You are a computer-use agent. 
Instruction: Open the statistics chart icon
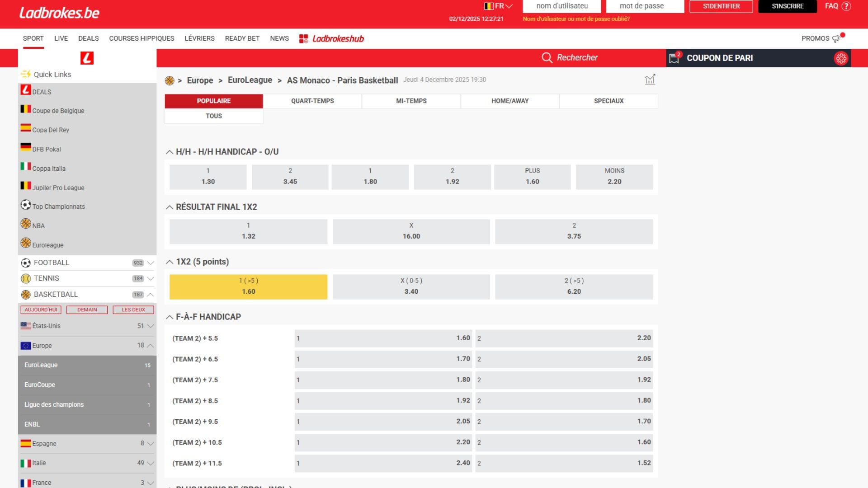pos(650,80)
